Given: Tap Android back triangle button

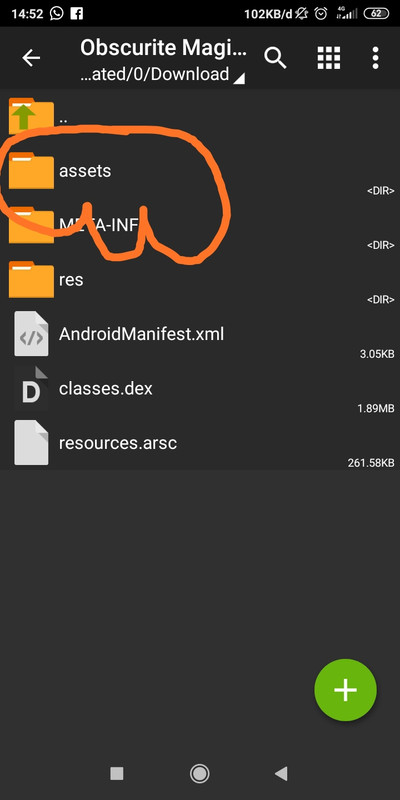Looking at the screenshot, I should [x=281, y=773].
